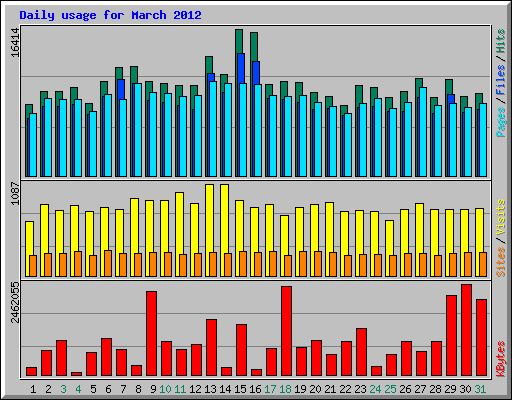
Task: Click day 18 label on x-axis
Action: pos(285,389)
